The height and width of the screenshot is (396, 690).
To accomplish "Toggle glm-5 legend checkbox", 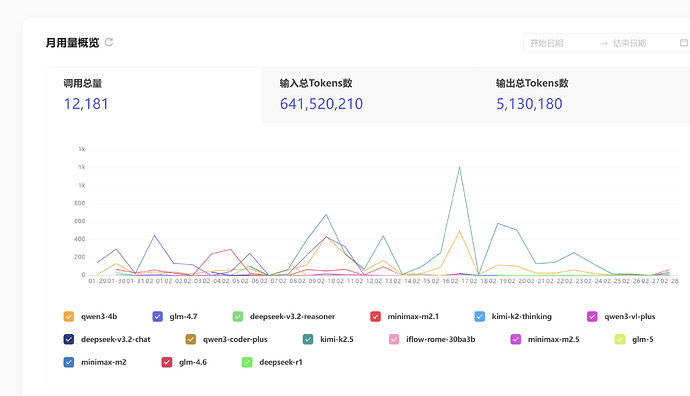I will tap(620, 339).
